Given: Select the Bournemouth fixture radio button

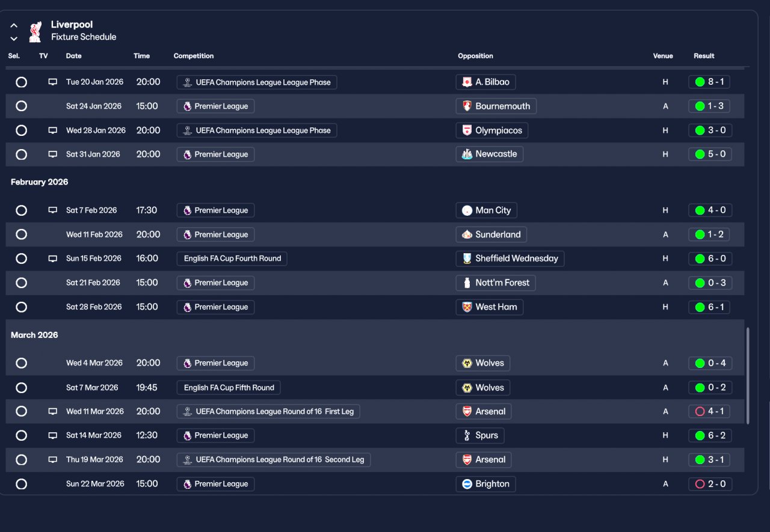Looking at the screenshot, I should click(x=22, y=106).
